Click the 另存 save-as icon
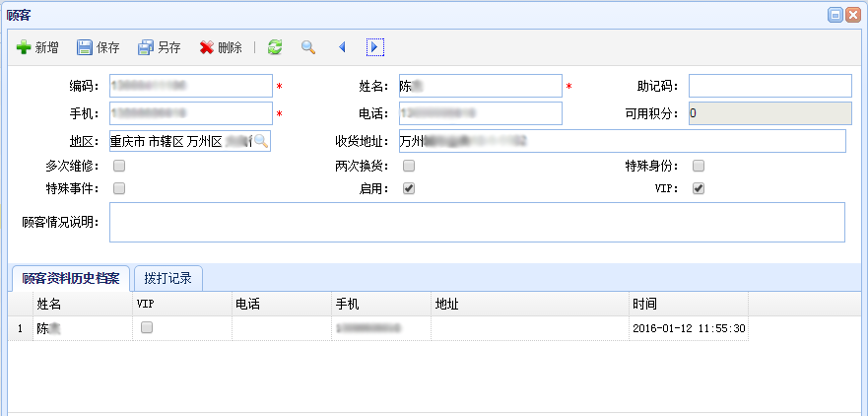 pyautogui.click(x=146, y=47)
